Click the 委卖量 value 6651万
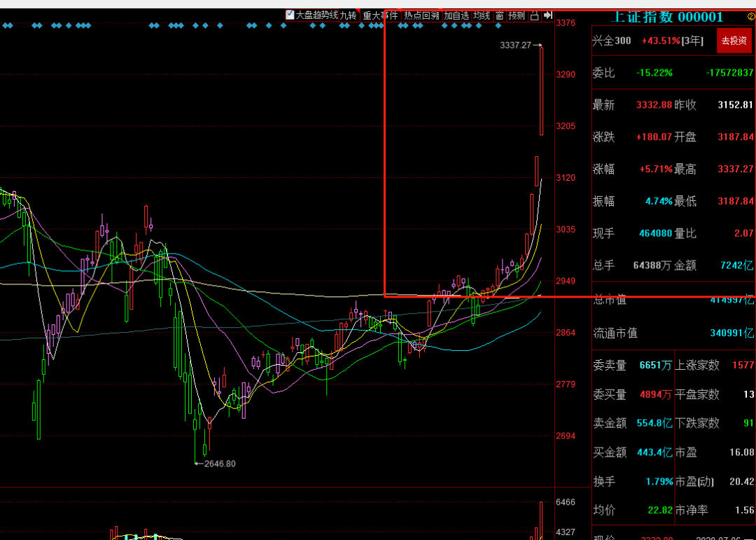Image resolution: width=756 pixels, height=540 pixels. click(656, 366)
